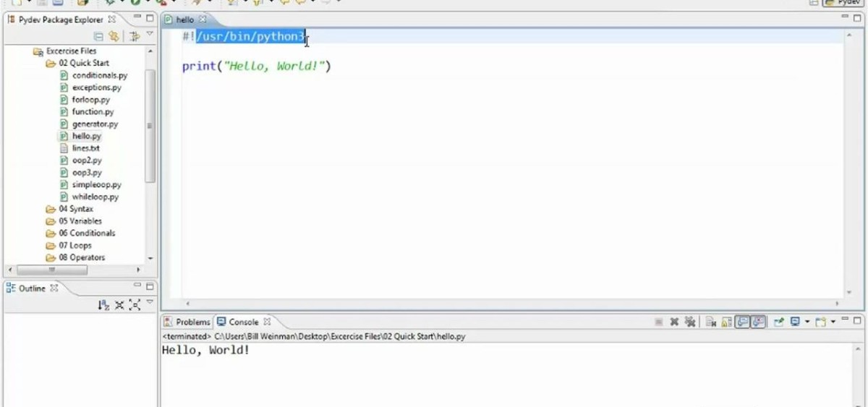Click the Package Explorer horizontal scrollbar
868x407 pixels.
(52, 270)
